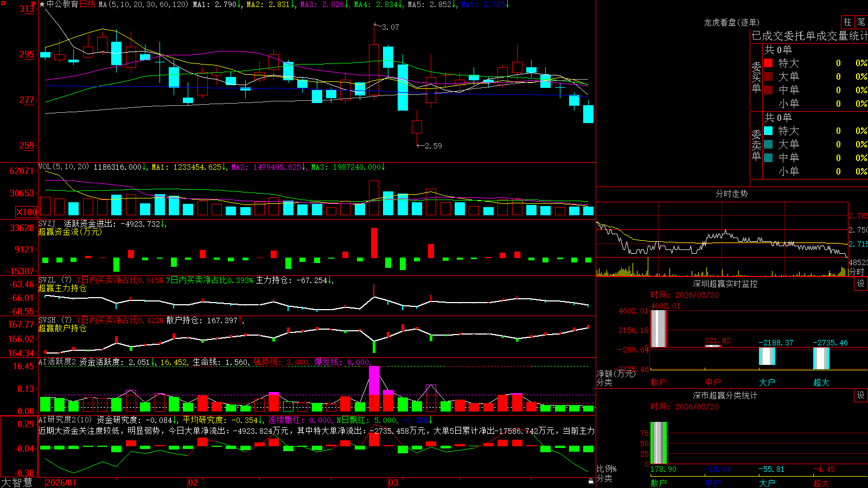Click the AI活跃度2 indicator name
The width and height of the screenshot is (868, 488).
tap(58, 362)
